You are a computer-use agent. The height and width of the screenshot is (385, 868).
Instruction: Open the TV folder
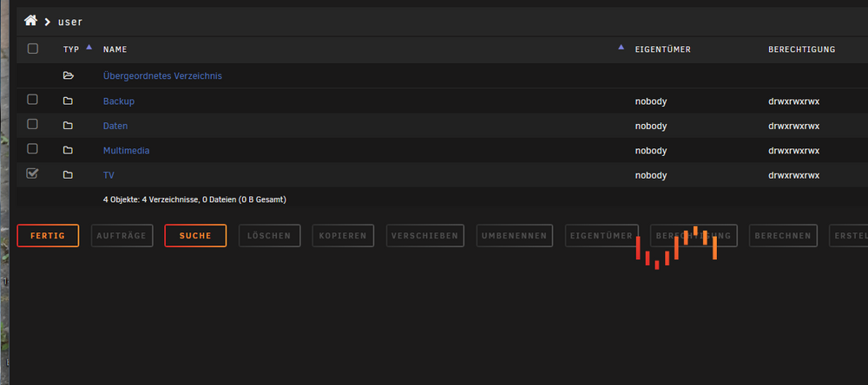coord(108,175)
